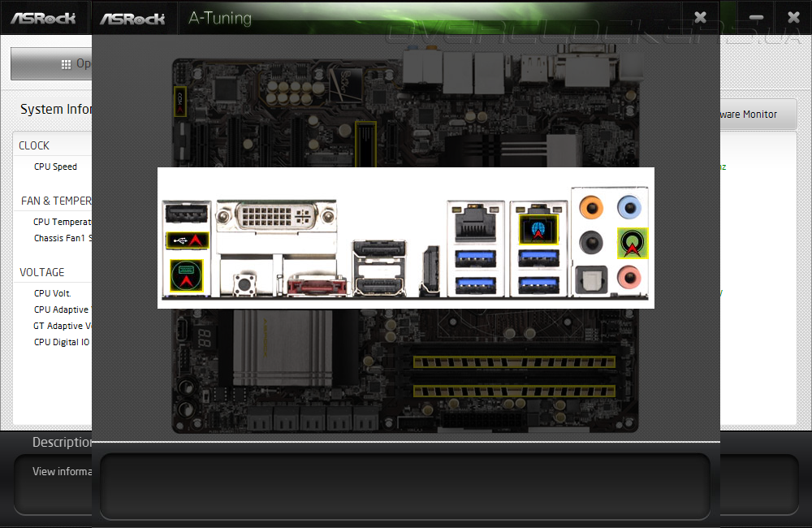Click the CPU Speed entry
This screenshot has height=528, width=812.
click(x=55, y=167)
